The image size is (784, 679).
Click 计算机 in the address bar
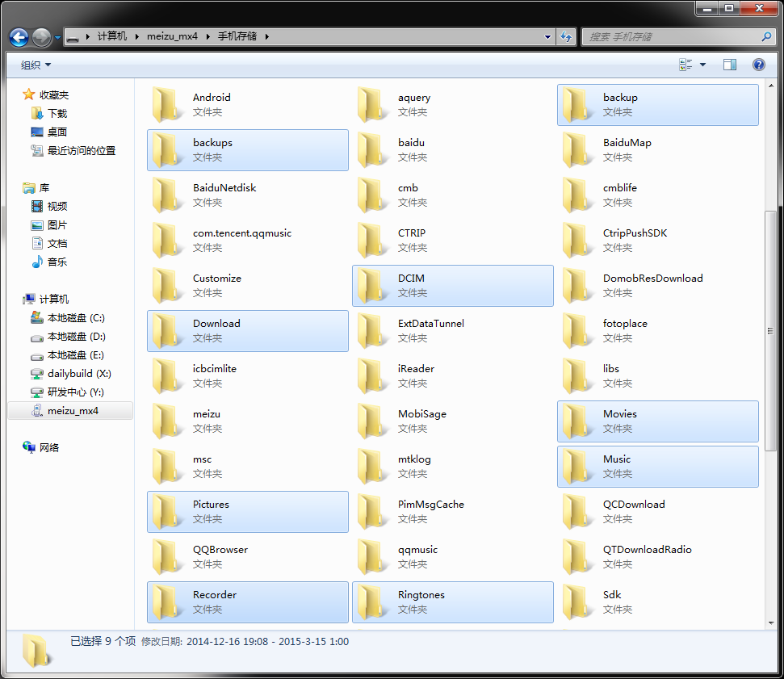tap(112, 36)
